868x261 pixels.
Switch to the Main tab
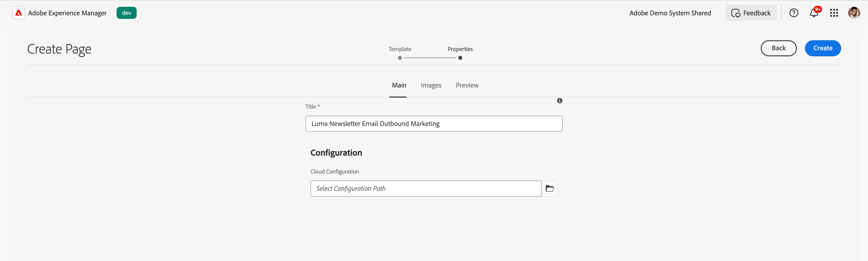pos(399,85)
